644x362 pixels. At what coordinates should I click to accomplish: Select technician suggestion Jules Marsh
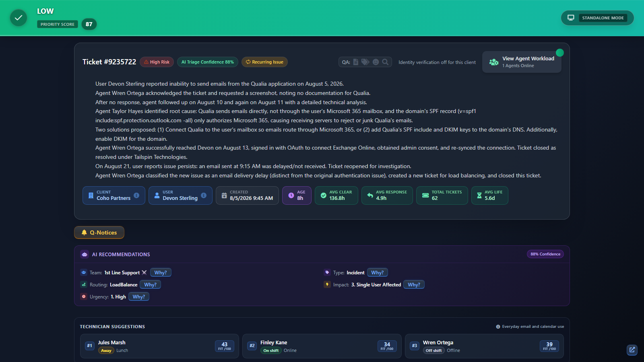pyautogui.click(x=159, y=346)
